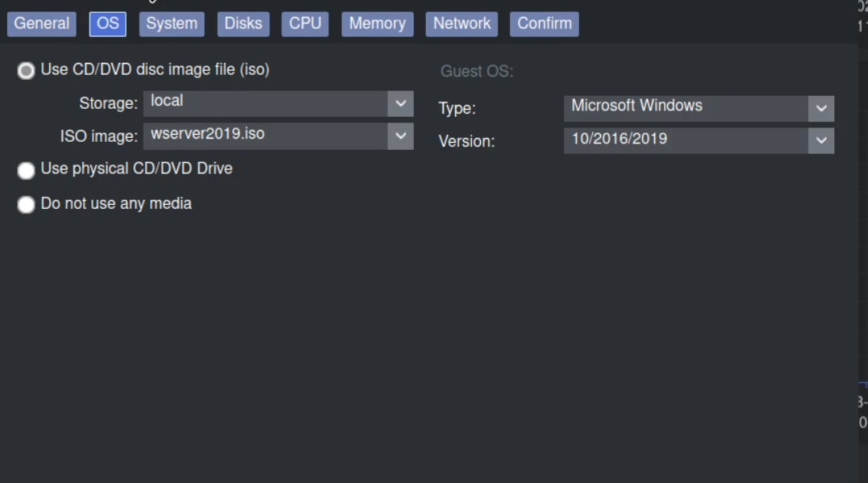Open the Version dropdown arrow
Screen dimensions: 868x483
[x=821, y=140]
